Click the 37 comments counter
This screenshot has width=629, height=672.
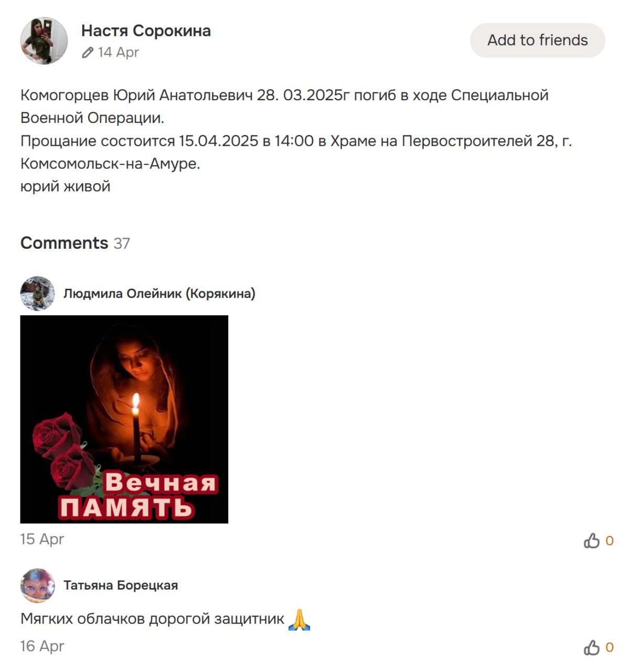coord(122,244)
